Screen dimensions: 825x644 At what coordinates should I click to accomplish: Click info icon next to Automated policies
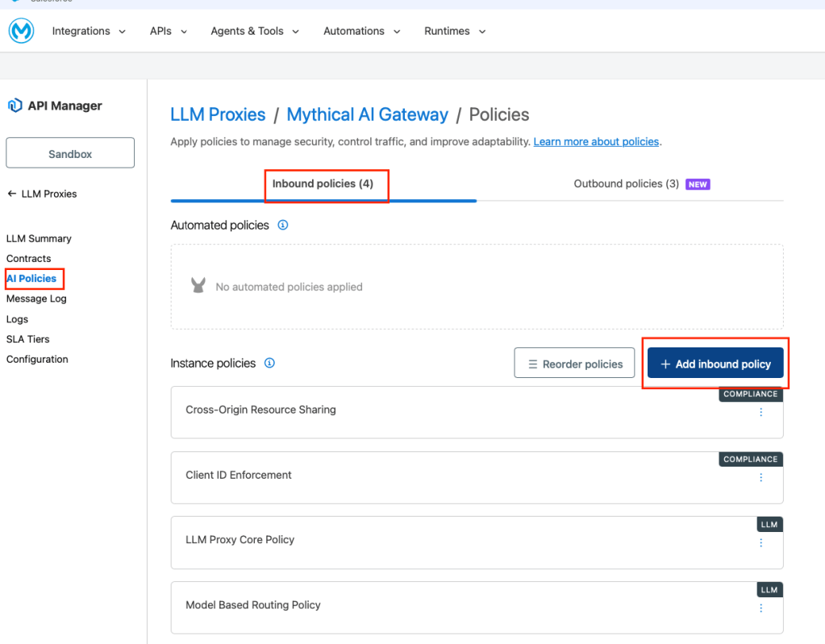coord(283,226)
